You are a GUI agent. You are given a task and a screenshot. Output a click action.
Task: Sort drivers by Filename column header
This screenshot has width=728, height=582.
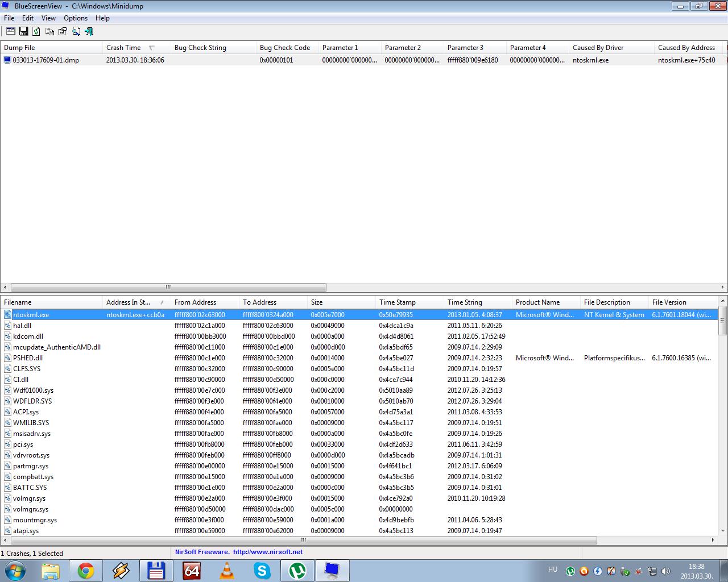click(x=51, y=302)
